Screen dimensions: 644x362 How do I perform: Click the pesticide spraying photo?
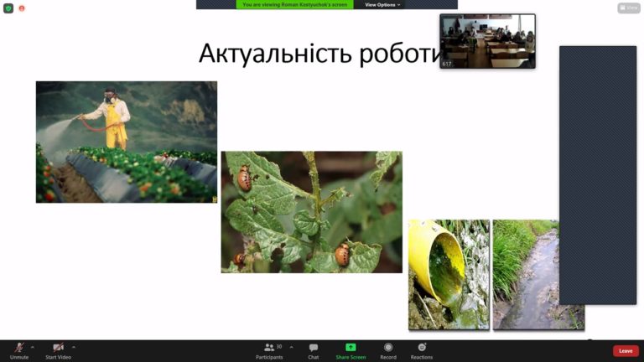click(x=127, y=142)
